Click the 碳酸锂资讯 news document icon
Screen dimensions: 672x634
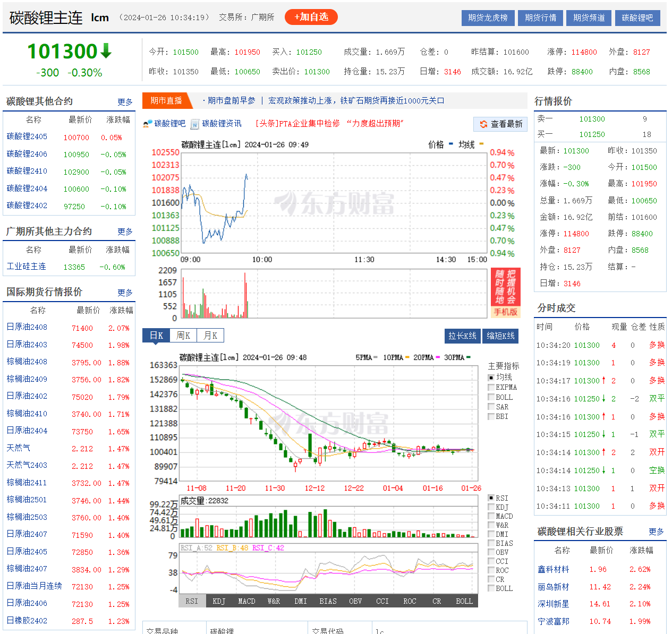(195, 124)
